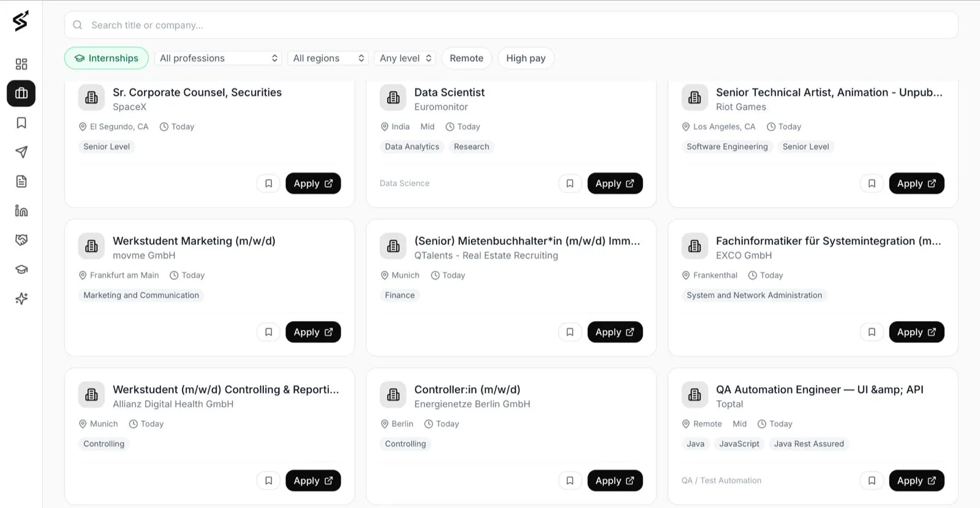
Task: Open the dashboard grid icon in sidebar
Action: [x=21, y=64]
